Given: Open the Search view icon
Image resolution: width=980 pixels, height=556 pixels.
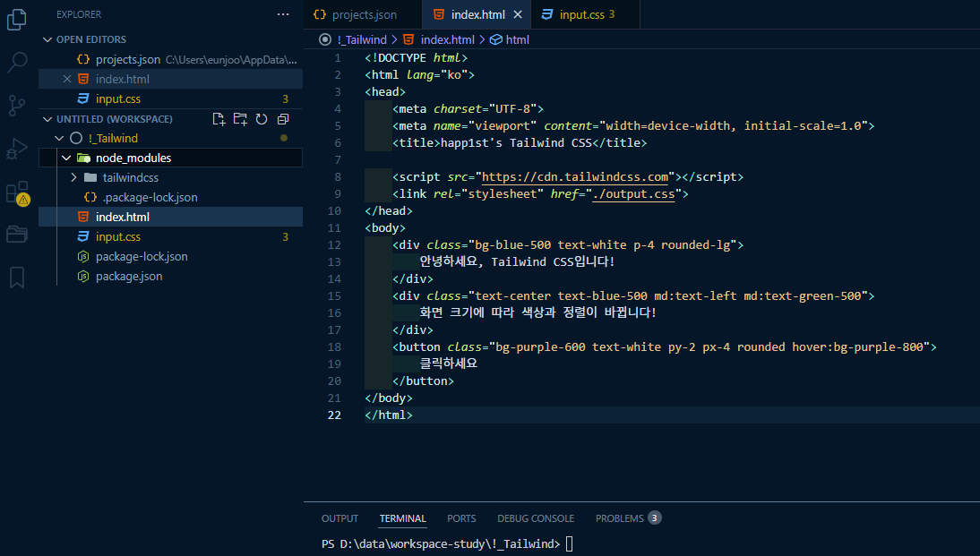Looking at the screenshot, I should [x=17, y=62].
